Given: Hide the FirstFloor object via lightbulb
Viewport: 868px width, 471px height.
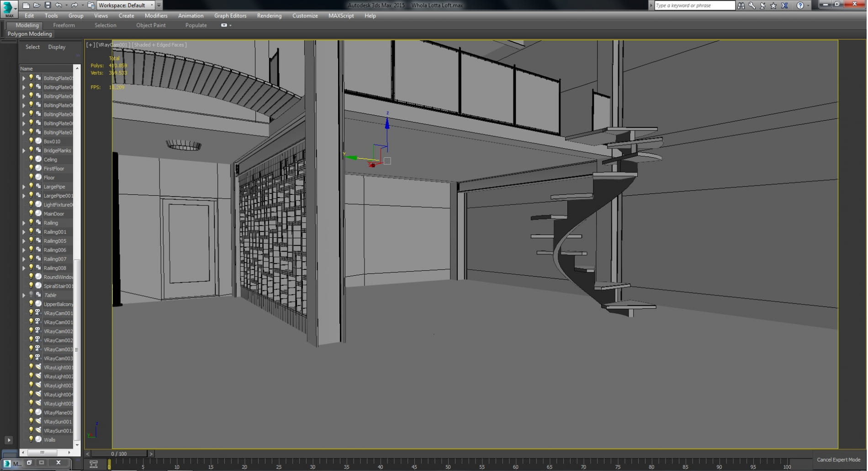Looking at the screenshot, I should pyautogui.click(x=31, y=168).
